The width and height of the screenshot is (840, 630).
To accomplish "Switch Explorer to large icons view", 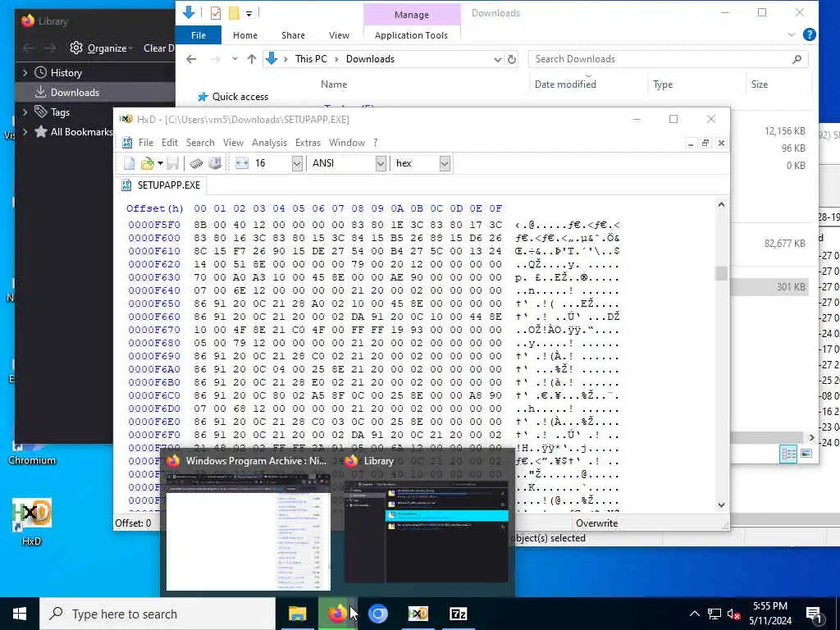I will click(x=806, y=454).
